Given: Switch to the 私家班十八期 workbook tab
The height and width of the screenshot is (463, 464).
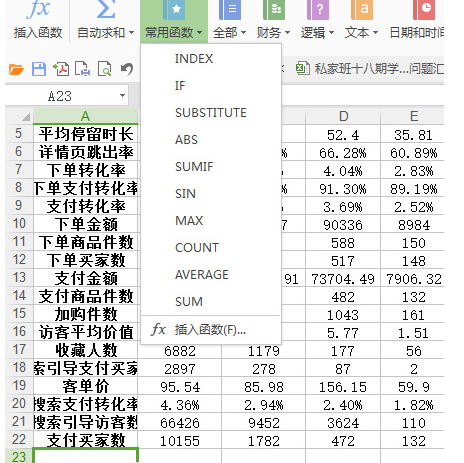Looking at the screenshot, I should (369, 69).
